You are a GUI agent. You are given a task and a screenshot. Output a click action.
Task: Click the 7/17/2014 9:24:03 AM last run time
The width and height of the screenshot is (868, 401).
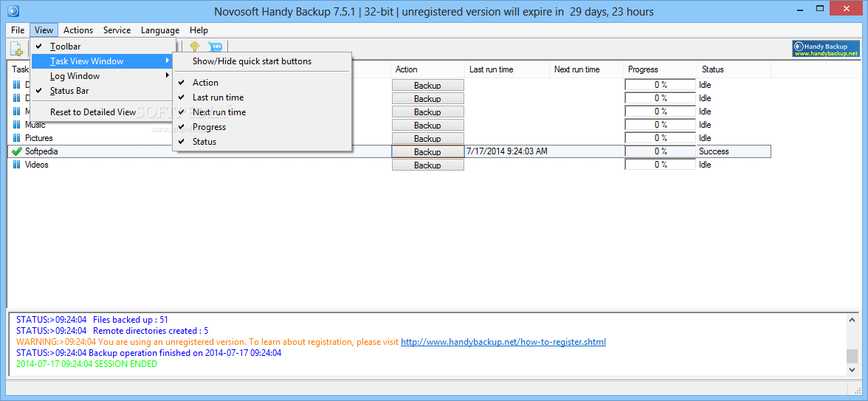507,151
